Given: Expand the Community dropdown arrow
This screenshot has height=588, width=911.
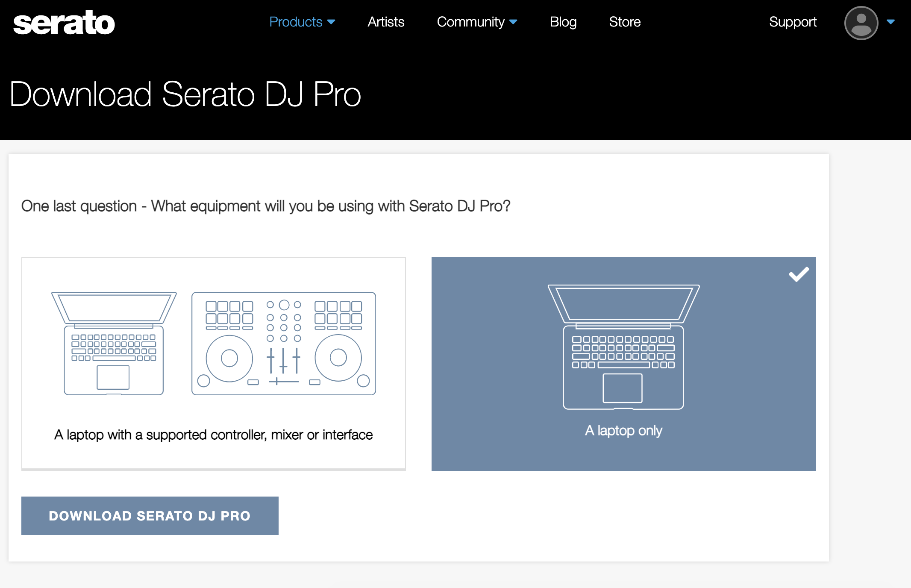Looking at the screenshot, I should (514, 22).
